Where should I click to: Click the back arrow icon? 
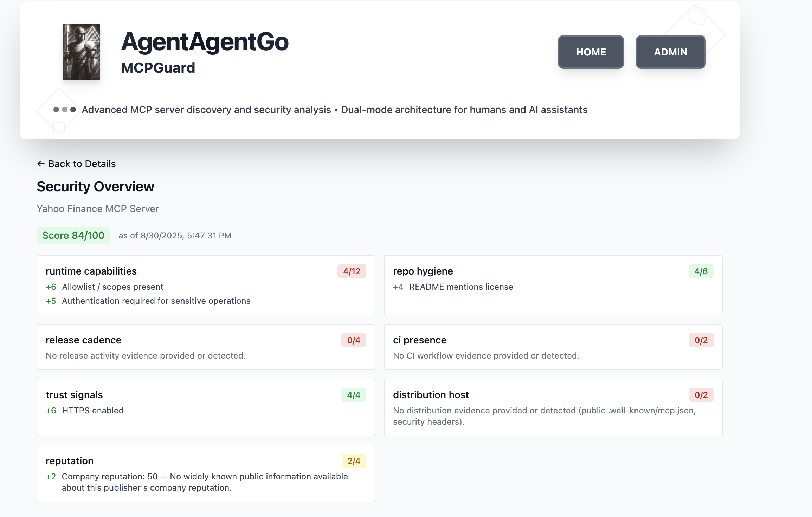(x=41, y=164)
